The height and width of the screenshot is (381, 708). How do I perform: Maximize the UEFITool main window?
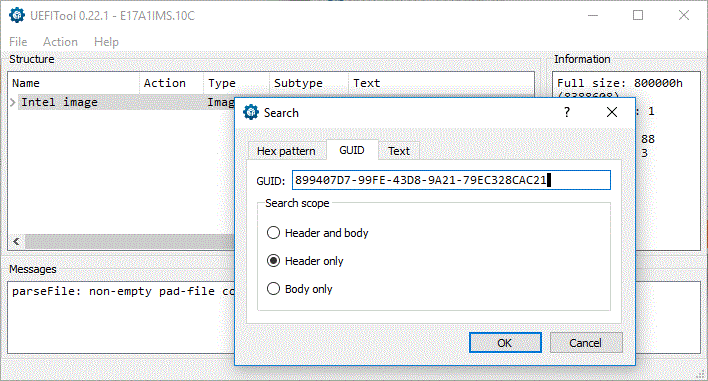[x=638, y=15]
